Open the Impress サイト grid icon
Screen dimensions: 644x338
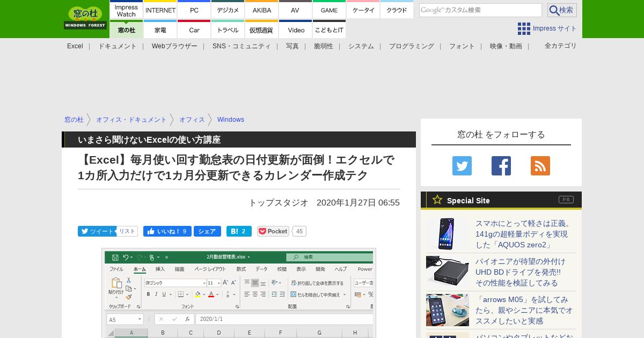pos(524,28)
